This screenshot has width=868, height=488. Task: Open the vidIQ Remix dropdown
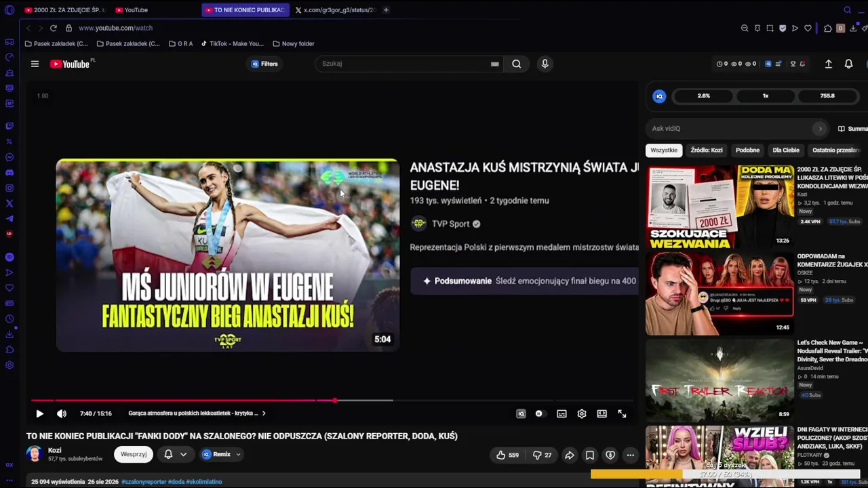click(x=222, y=454)
